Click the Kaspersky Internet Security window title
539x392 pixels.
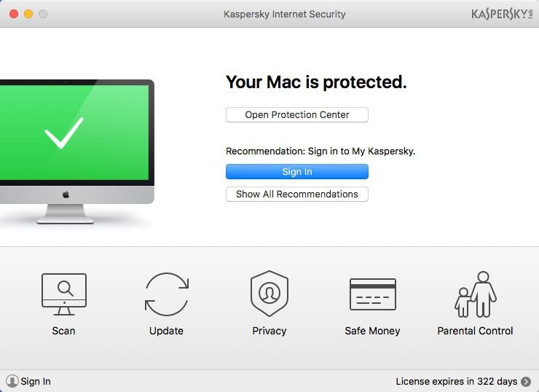[284, 14]
